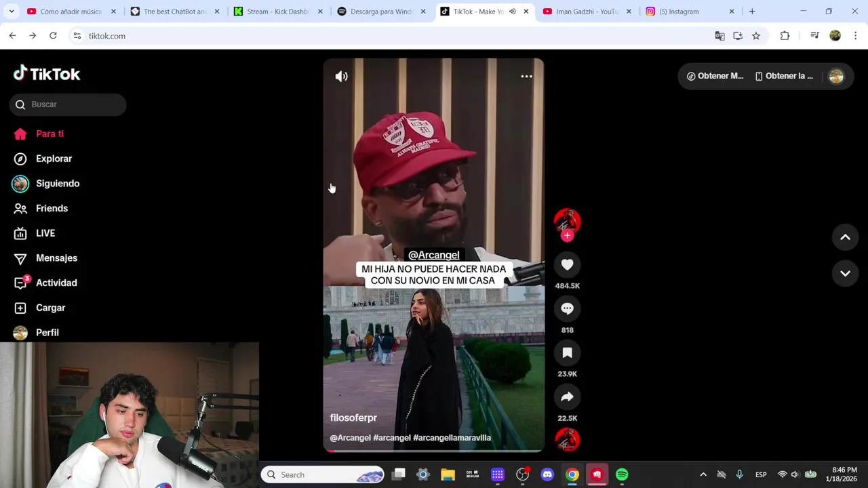Open the tab search dropdown arrow
Image resolution: width=868 pixels, height=488 pixels.
click(x=12, y=12)
